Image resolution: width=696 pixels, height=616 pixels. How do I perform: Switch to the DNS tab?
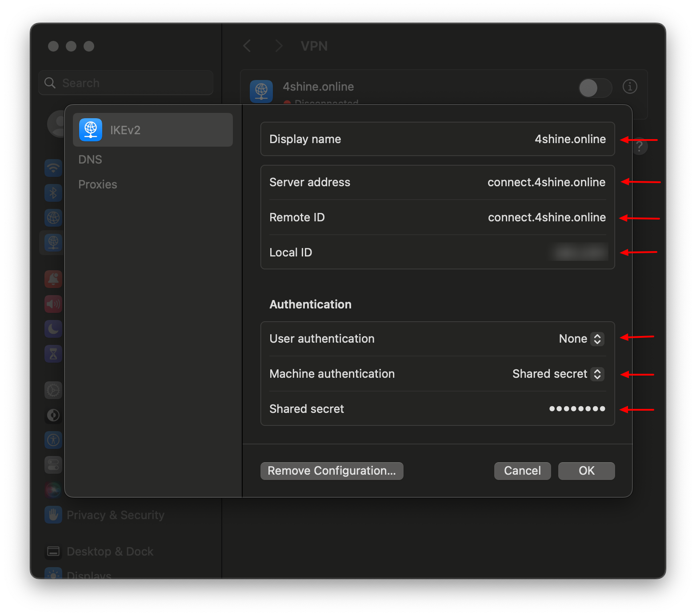90,159
